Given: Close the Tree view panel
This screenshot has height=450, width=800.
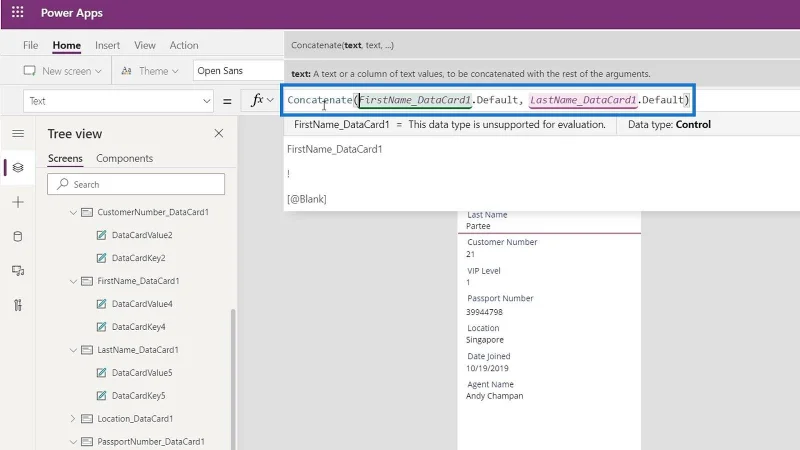Looking at the screenshot, I should pos(219,133).
